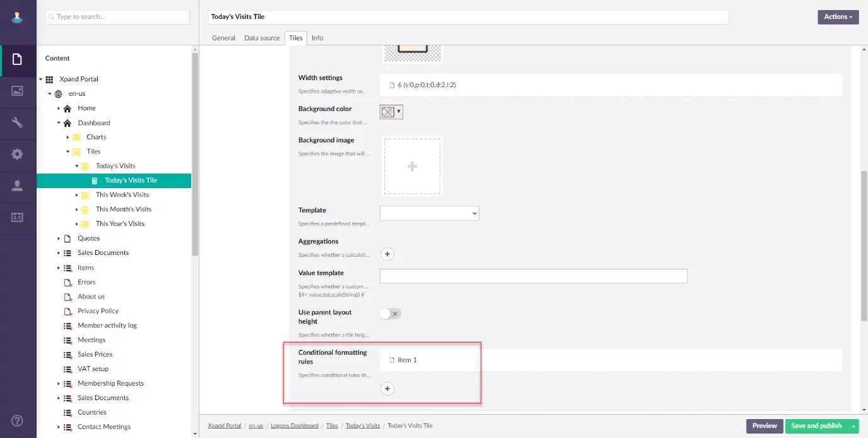Click the gear icon in sidebar

click(x=18, y=154)
